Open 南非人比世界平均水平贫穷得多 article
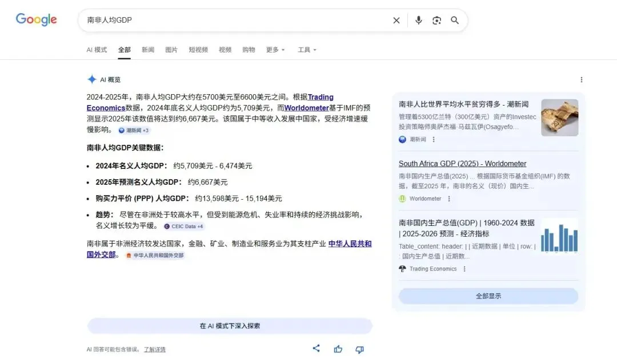 463,104
